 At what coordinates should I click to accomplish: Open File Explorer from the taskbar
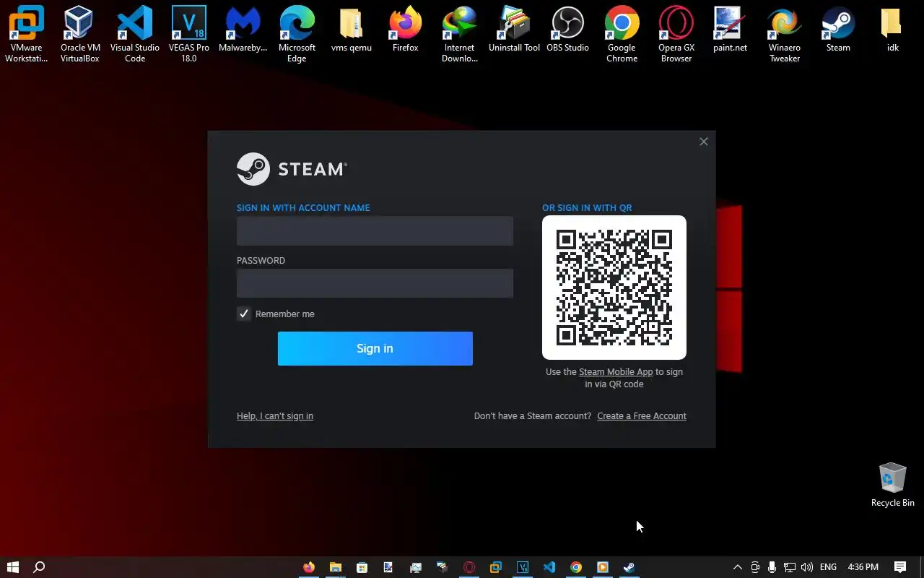(336, 567)
